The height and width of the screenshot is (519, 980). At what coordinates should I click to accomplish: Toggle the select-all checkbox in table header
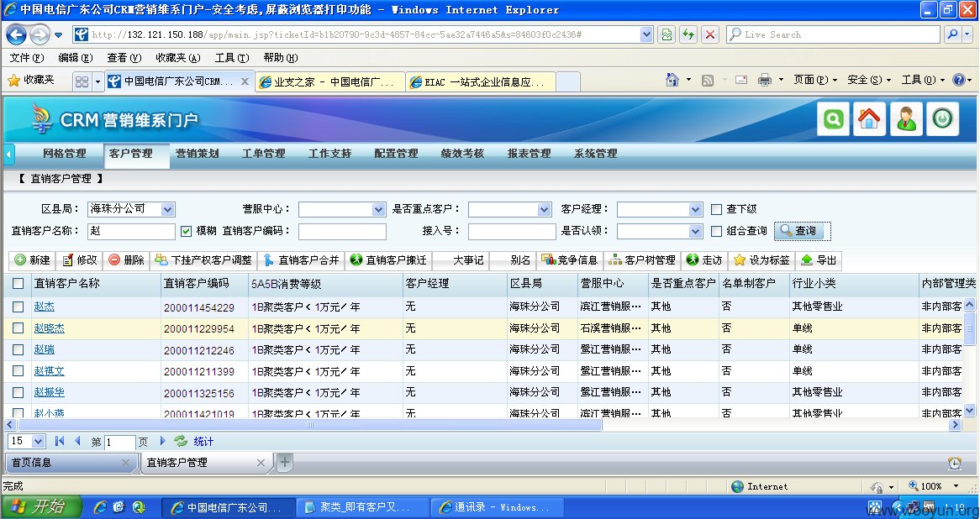click(x=18, y=284)
